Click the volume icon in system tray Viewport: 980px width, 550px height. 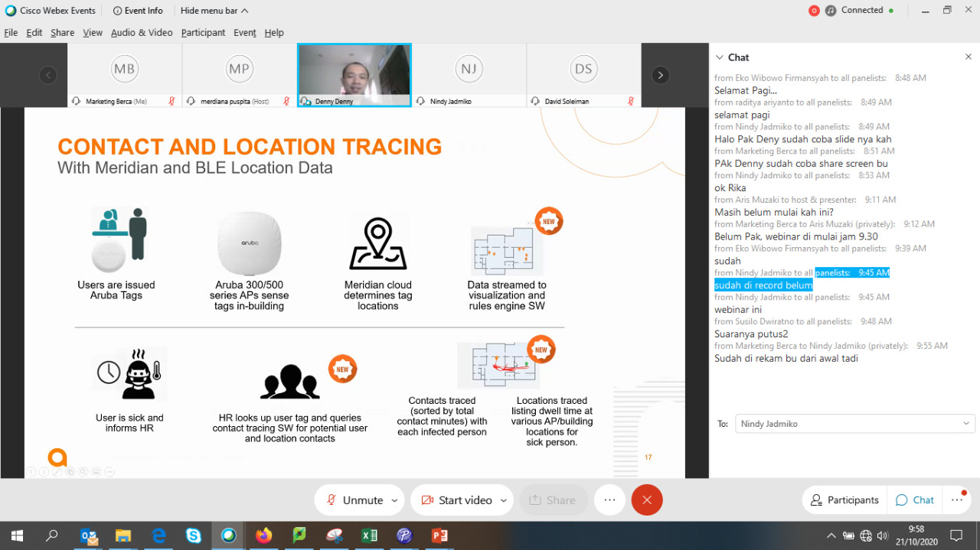(x=883, y=535)
